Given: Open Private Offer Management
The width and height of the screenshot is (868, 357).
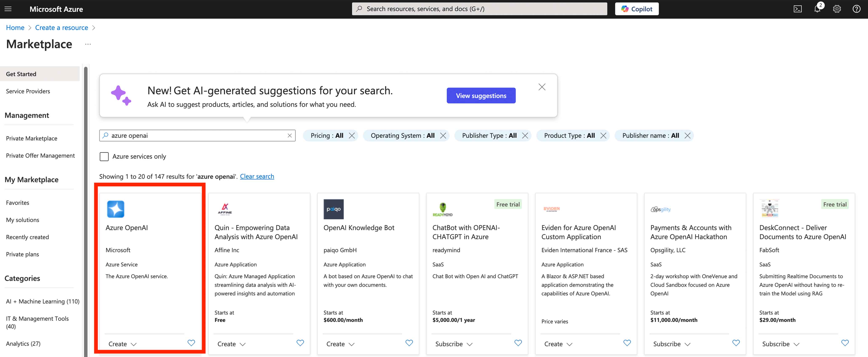Looking at the screenshot, I should 40,155.
